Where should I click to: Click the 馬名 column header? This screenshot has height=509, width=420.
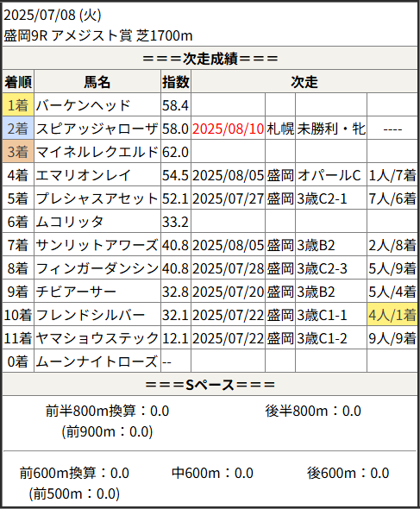[97, 82]
